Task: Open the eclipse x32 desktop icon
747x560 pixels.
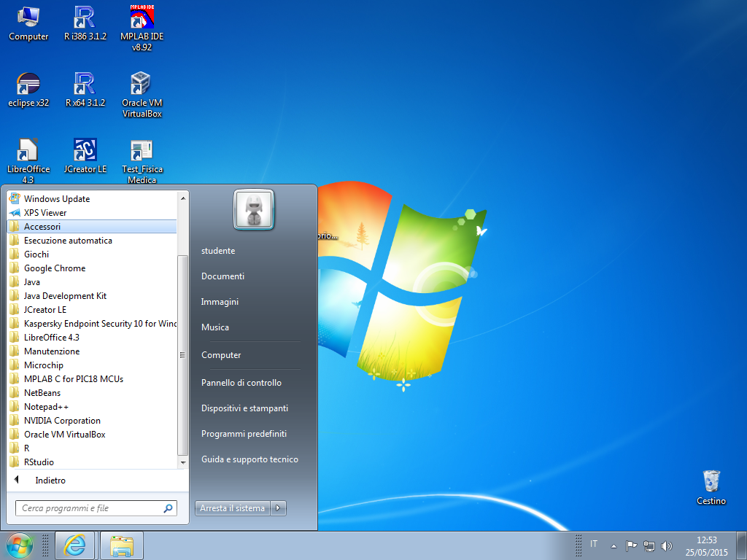Action: tap(28, 85)
